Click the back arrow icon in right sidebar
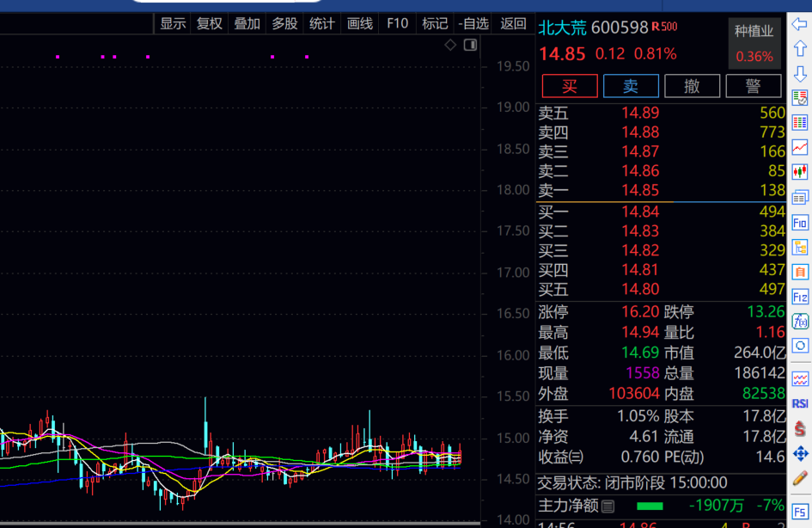812x528 pixels. coord(800,24)
